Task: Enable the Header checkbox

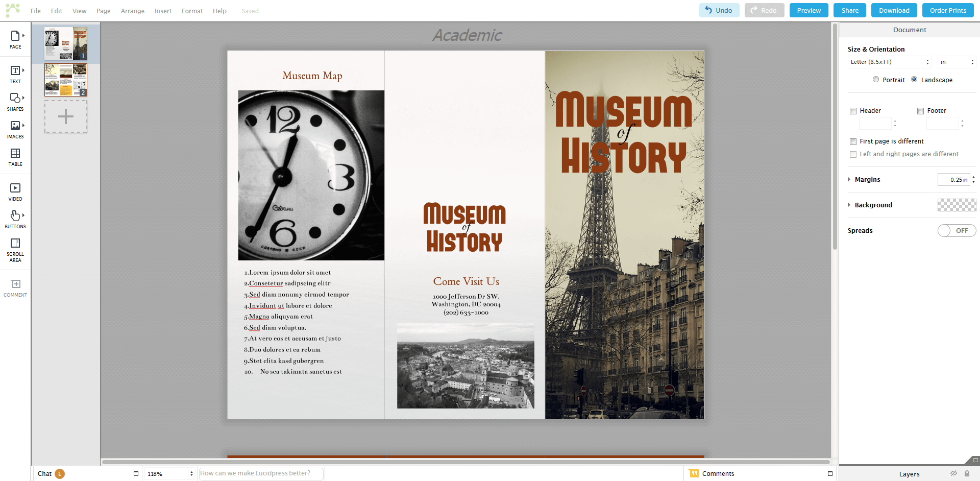Action: tap(853, 111)
